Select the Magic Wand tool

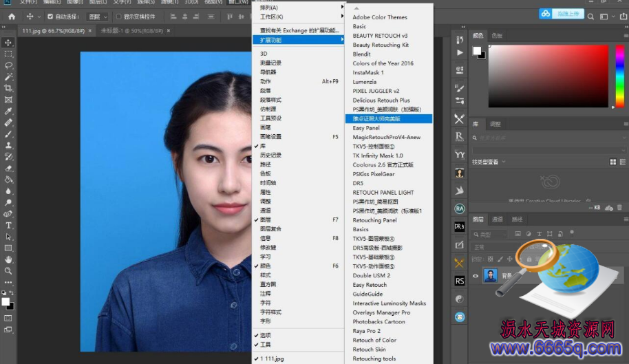click(8, 76)
